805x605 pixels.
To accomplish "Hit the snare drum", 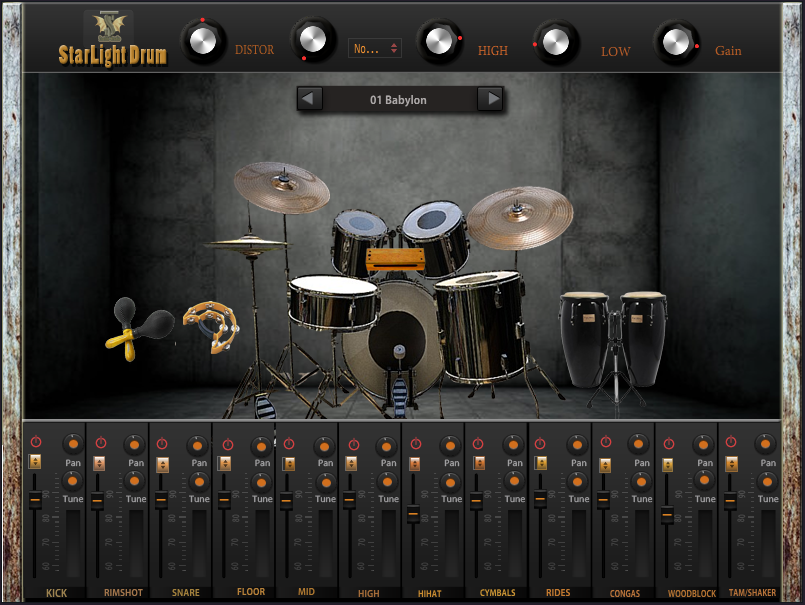I will [x=333, y=302].
